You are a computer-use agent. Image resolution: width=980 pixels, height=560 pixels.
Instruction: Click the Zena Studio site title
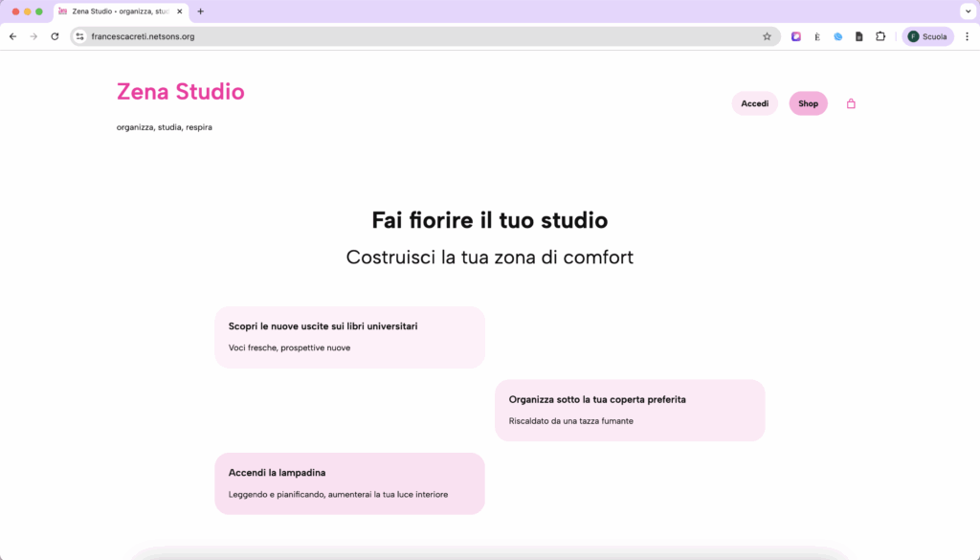pyautogui.click(x=180, y=92)
